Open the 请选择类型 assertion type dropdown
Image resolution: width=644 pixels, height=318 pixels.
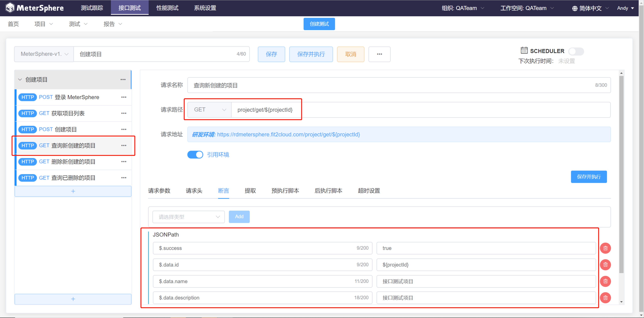(189, 217)
